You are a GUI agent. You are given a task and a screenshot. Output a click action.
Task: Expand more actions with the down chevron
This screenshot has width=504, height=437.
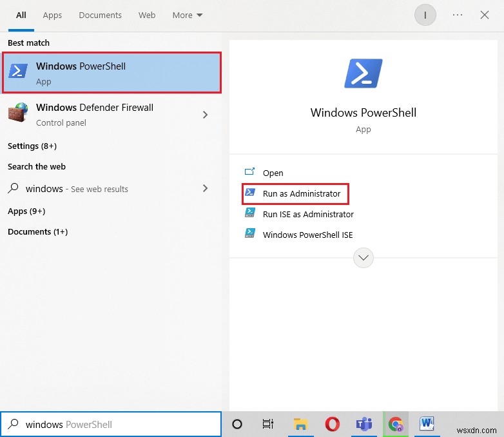363,258
